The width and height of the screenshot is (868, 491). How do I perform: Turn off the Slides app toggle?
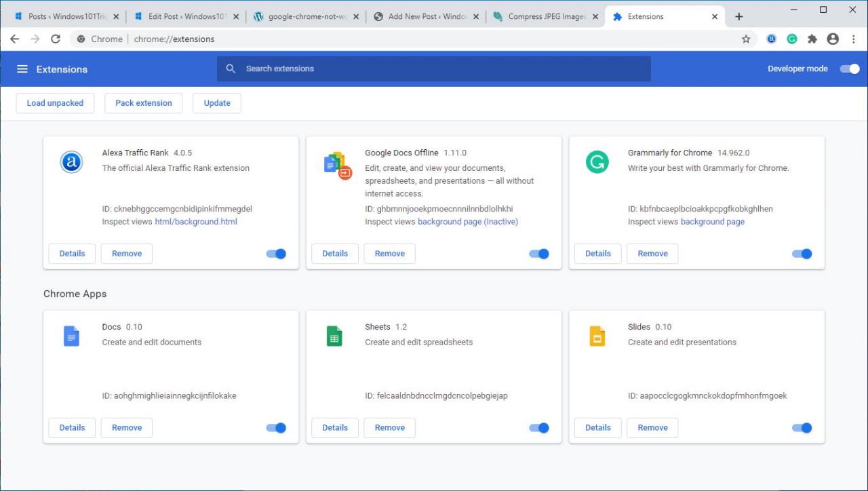pos(802,428)
